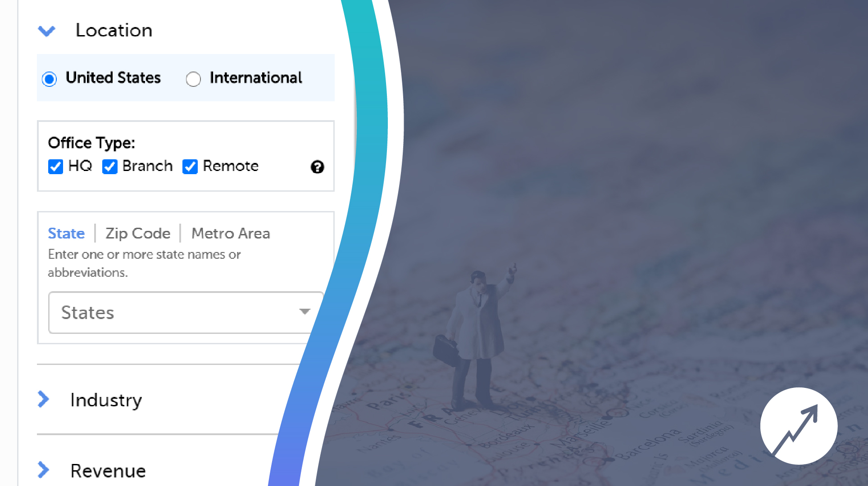
Task: Click the Office Type help question icon
Action: (x=317, y=167)
